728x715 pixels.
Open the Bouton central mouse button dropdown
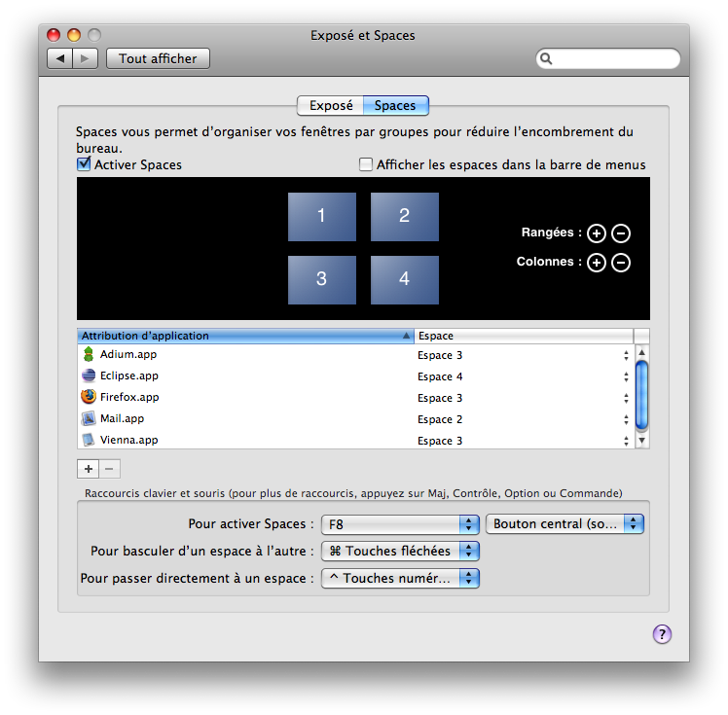click(564, 523)
